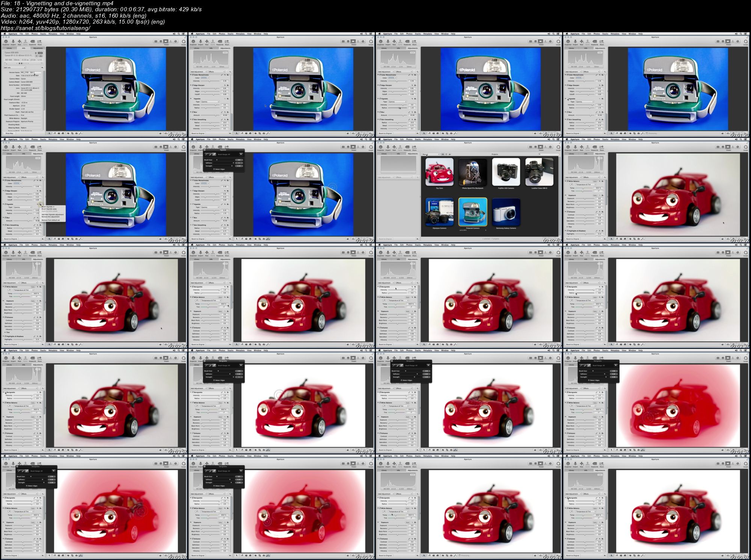The image size is (751, 560).
Task: In the 00:01:40 frame, click the Color Monochrome brush icon
Action: pos(34,180)
